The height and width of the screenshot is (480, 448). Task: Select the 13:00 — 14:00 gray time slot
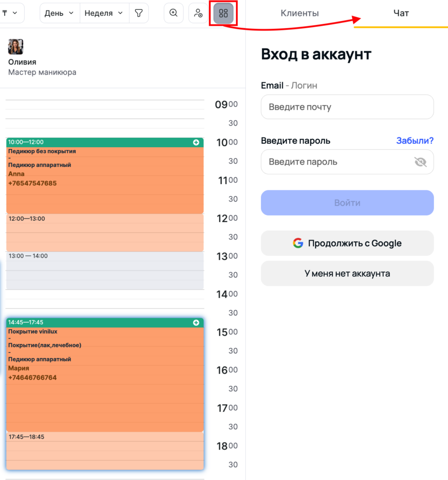click(x=105, y=271)
